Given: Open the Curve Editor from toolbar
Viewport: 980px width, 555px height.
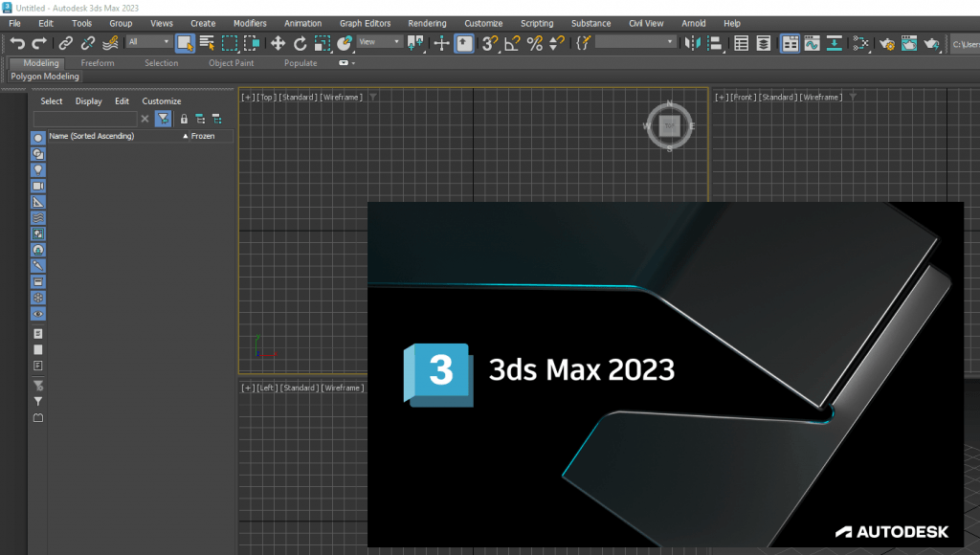Looking at the screenshot, I should tap(813, 43).
